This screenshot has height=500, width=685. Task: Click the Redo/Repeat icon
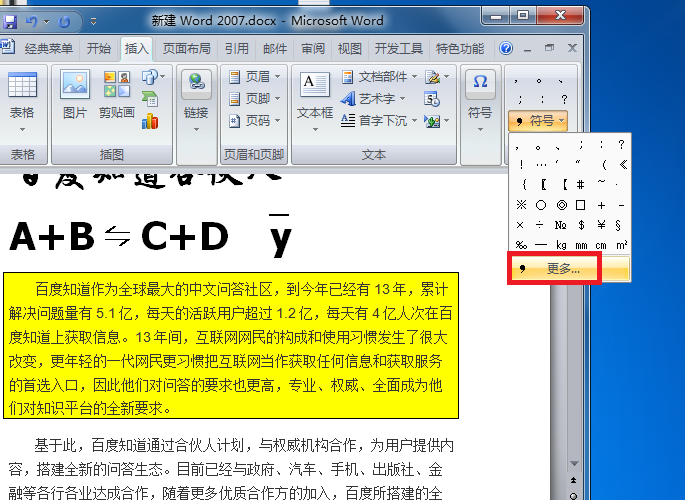64,21
